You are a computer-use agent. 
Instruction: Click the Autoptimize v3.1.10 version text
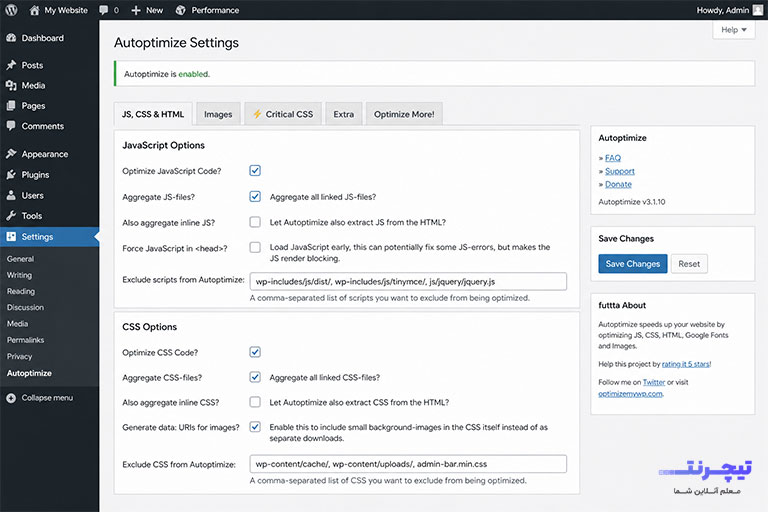tap(632, 202)
